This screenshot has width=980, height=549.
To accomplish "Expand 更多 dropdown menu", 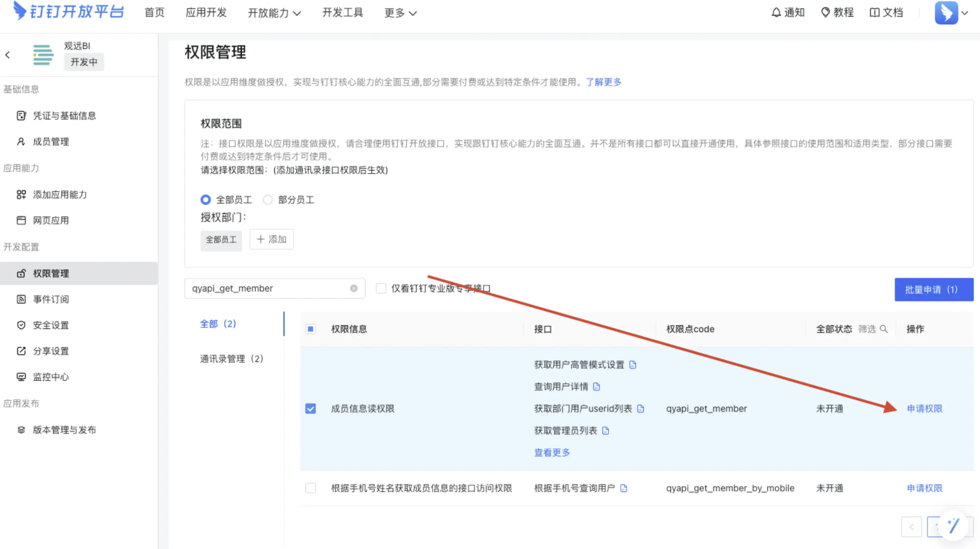I will point(400,13).
